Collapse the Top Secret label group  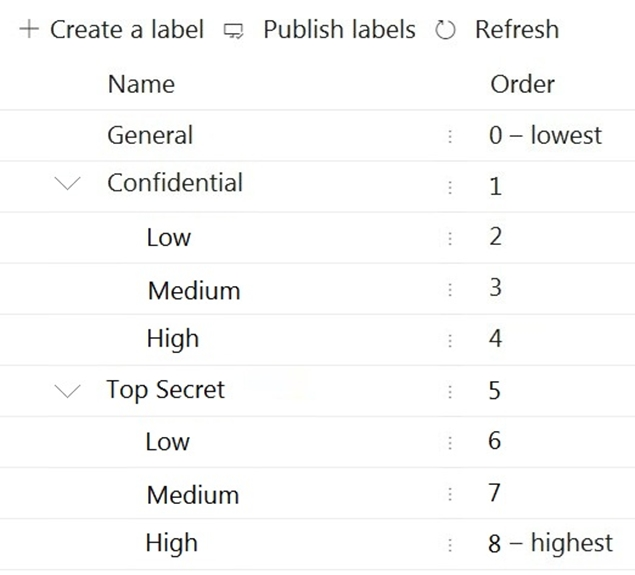[x=68, y=391]
